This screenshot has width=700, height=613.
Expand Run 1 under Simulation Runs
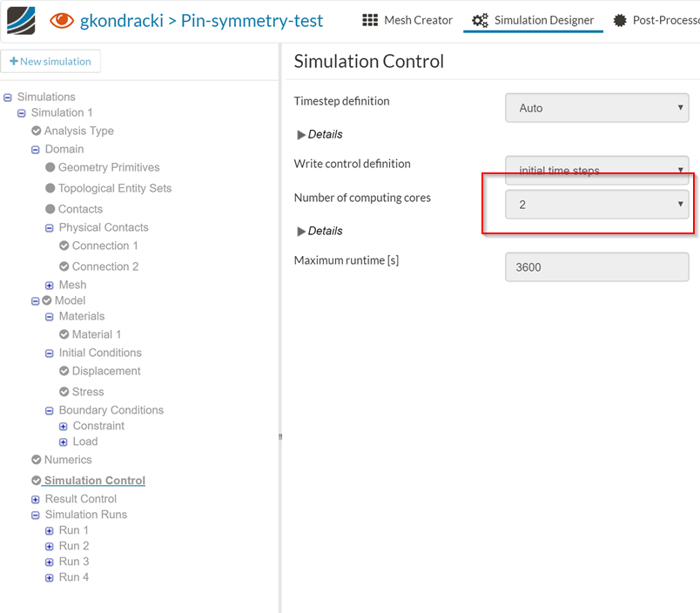tap(50, 530)
